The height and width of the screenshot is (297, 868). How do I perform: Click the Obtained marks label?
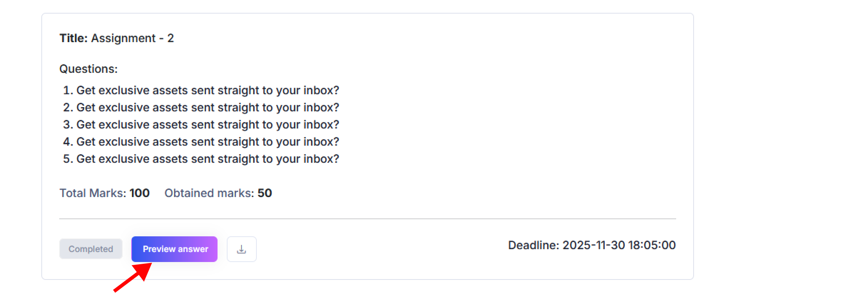(209, 193)
